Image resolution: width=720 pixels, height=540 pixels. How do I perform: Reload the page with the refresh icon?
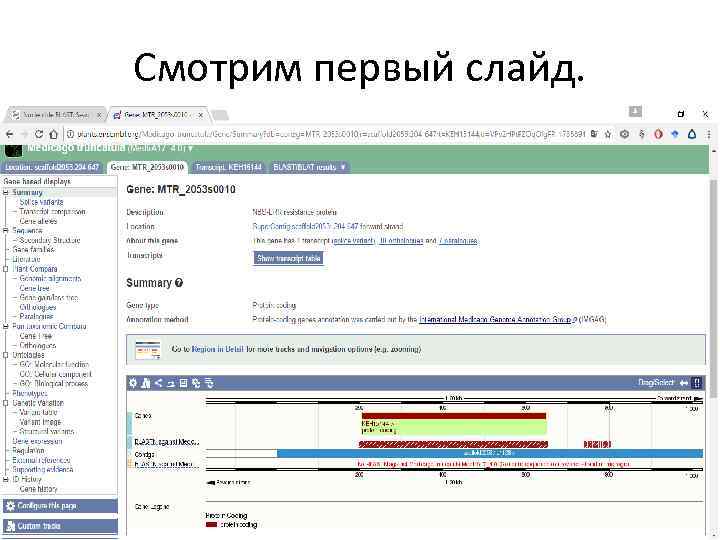[39, 135]
